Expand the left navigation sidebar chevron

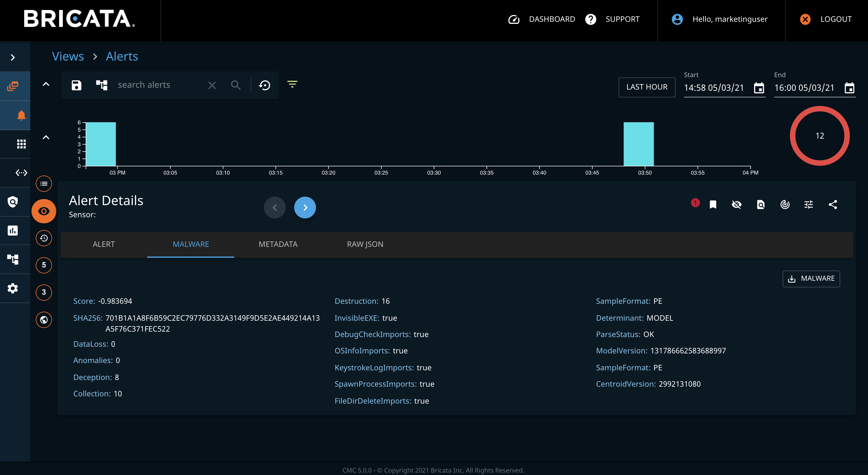(13, 57)
